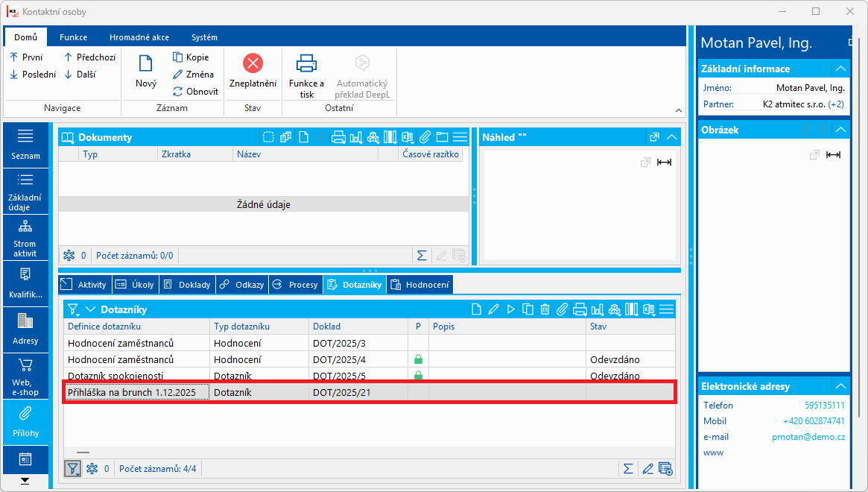
Task: Go to Poslední record
Action: click(34, 75)
